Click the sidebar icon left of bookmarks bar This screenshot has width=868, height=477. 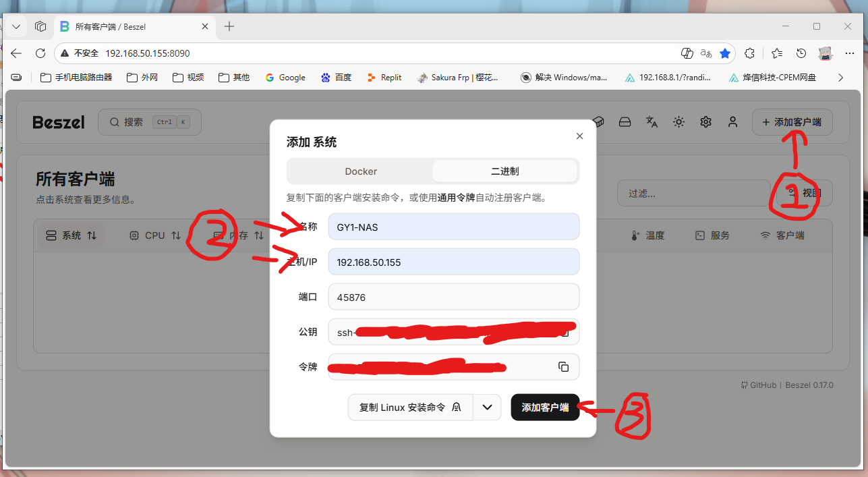(16, 78)
